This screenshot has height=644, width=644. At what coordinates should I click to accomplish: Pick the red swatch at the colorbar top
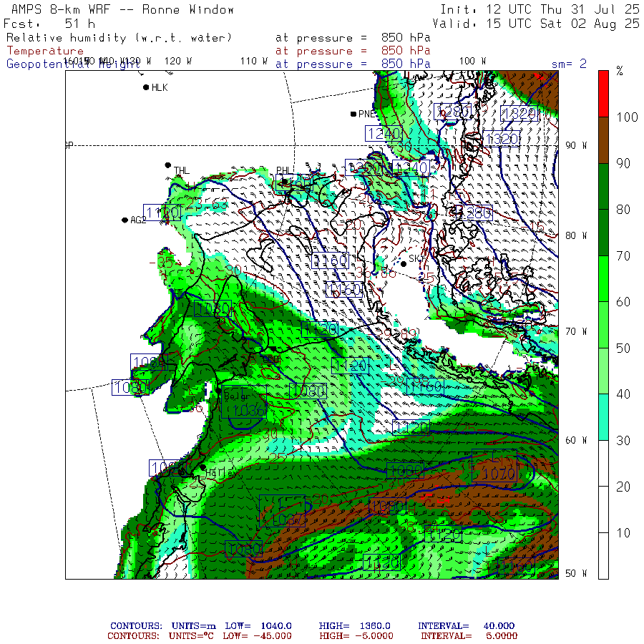[603, 94]
